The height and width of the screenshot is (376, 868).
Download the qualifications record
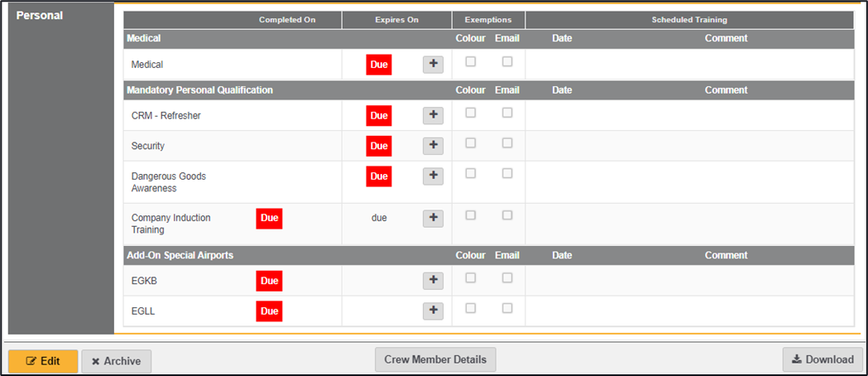point(822,359)
